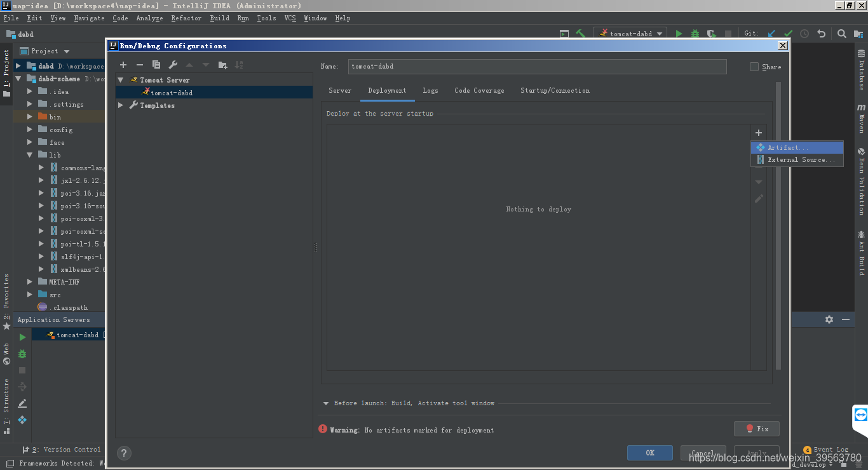Open the Maven tool window
The height and width of the screenshot is (470, 868).
tap(862, 117)
